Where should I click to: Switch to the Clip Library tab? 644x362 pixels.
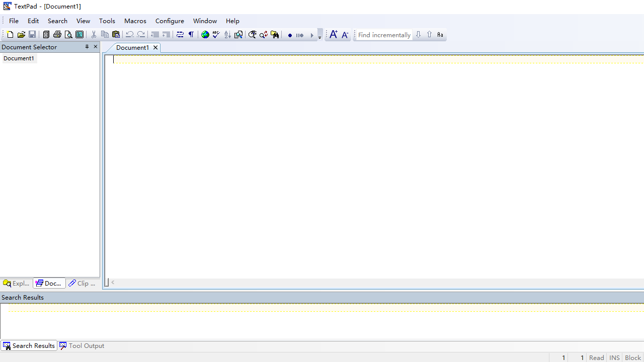point(82,283)
